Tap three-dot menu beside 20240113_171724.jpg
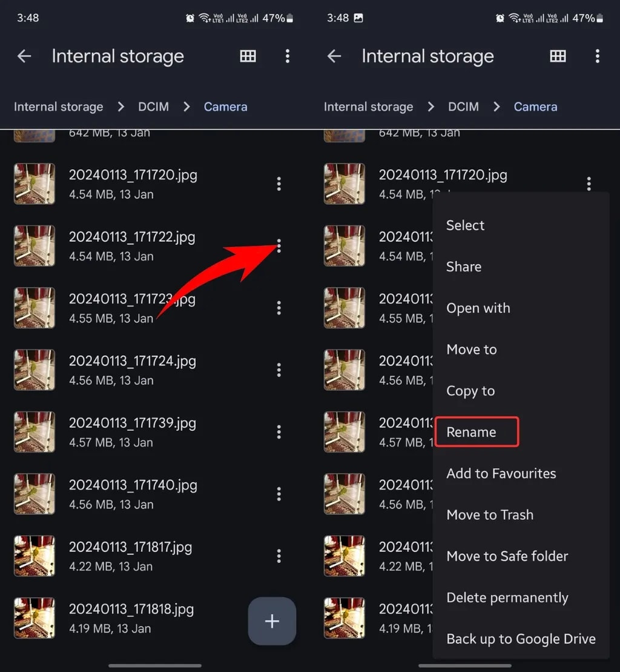 (x=279, y=370)
